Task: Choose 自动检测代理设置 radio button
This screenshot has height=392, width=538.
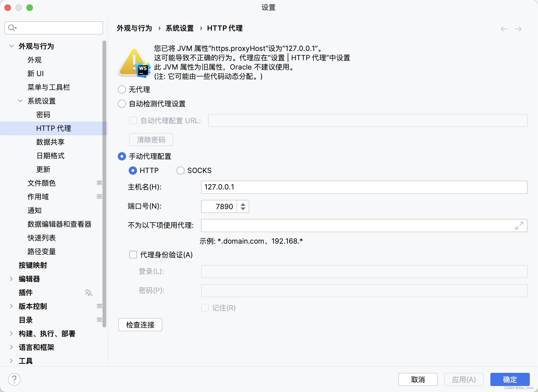Action: click(122, 104)
